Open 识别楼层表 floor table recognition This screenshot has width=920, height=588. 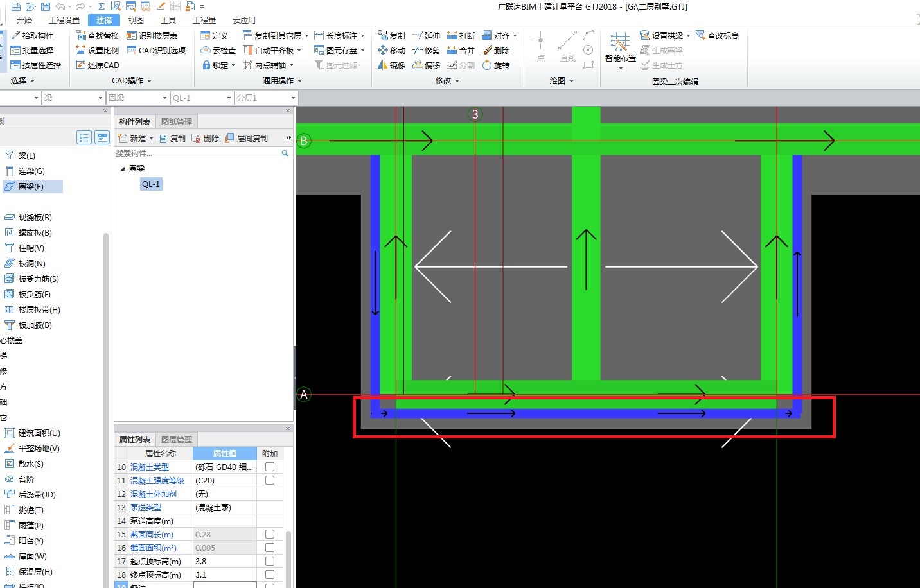coord(152,35)
